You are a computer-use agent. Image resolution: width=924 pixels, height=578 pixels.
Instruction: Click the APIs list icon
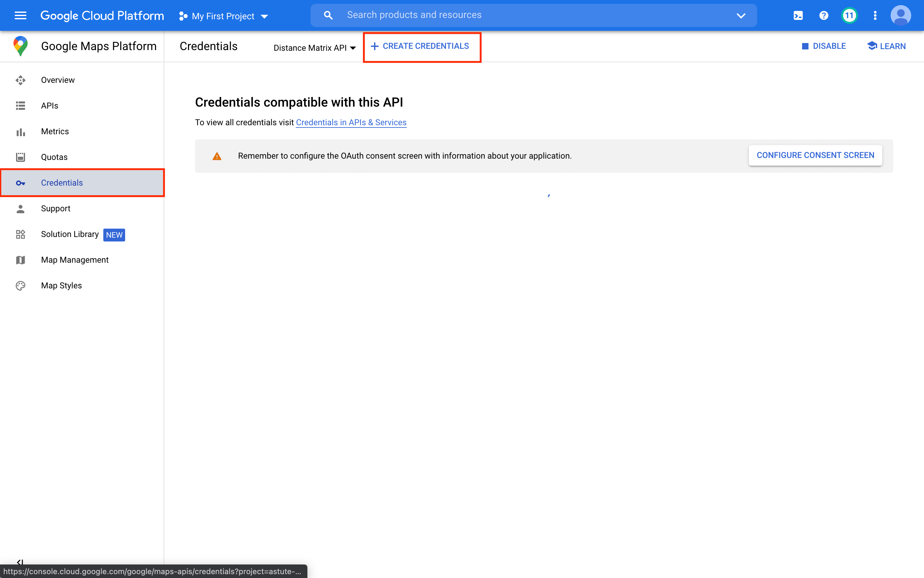tap(21, 106)
